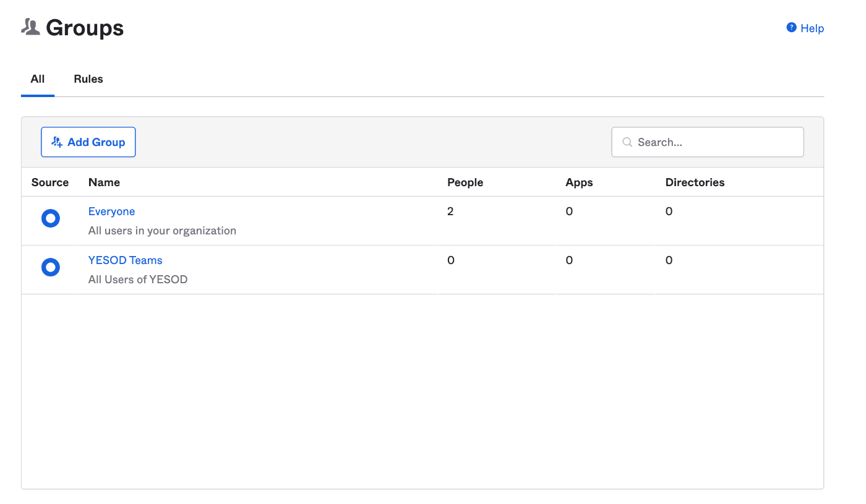Open the Everyone group
Viewport: 866px width, 504px height.
coord(111,211)
